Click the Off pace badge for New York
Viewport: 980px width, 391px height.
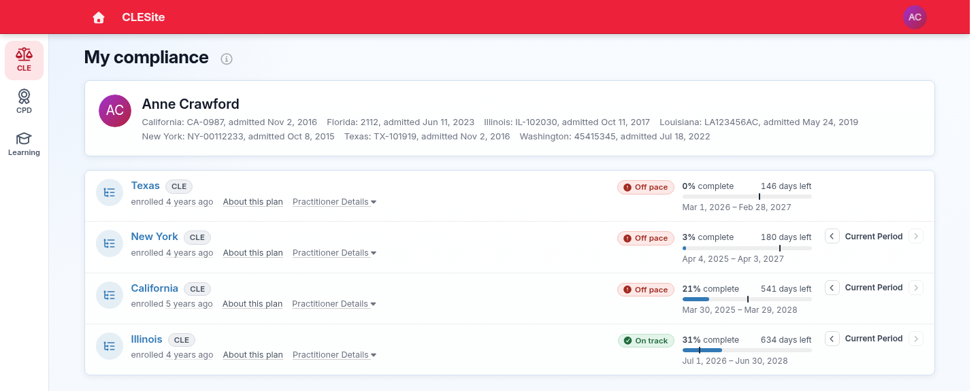(646, 239)
